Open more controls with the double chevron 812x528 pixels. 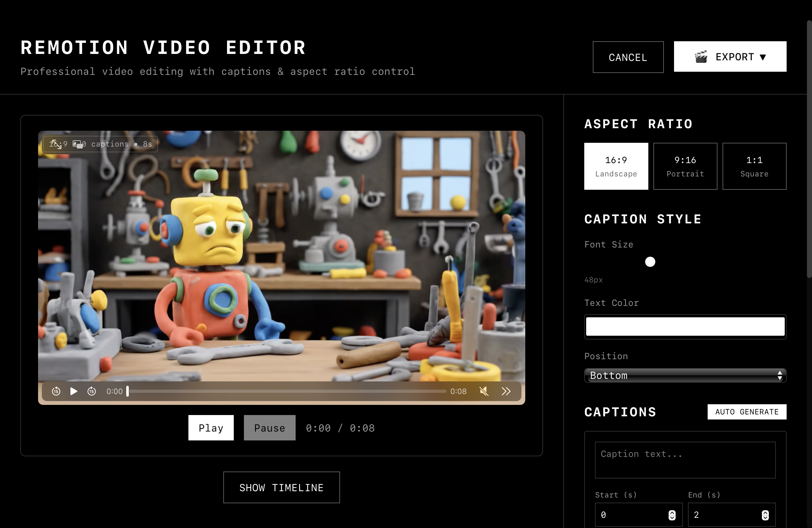coord(506,391)
